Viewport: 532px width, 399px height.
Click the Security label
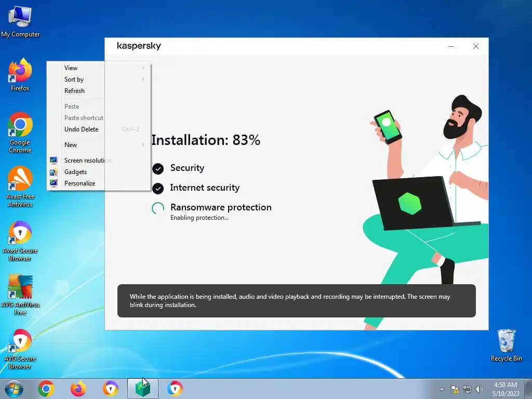coord(187,168)
